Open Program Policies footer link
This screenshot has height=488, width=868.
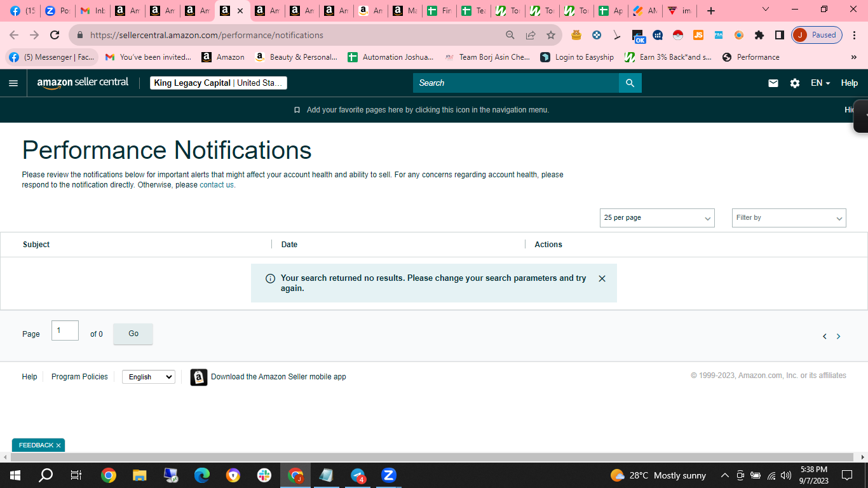[x=79, y=377]
